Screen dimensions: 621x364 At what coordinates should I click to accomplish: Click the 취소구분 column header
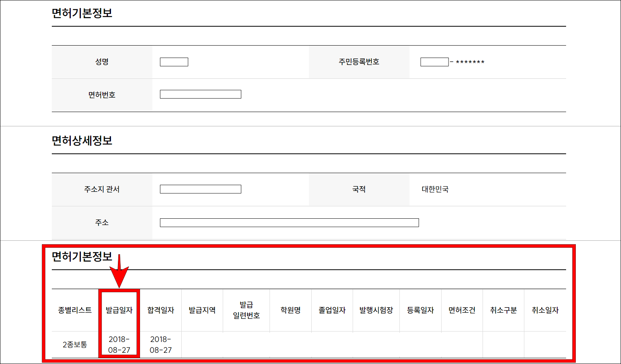[503, 310]
